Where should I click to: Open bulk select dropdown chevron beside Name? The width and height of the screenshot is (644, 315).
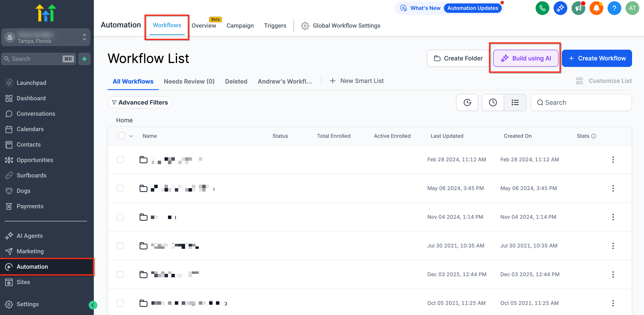[x=131, y=136]
